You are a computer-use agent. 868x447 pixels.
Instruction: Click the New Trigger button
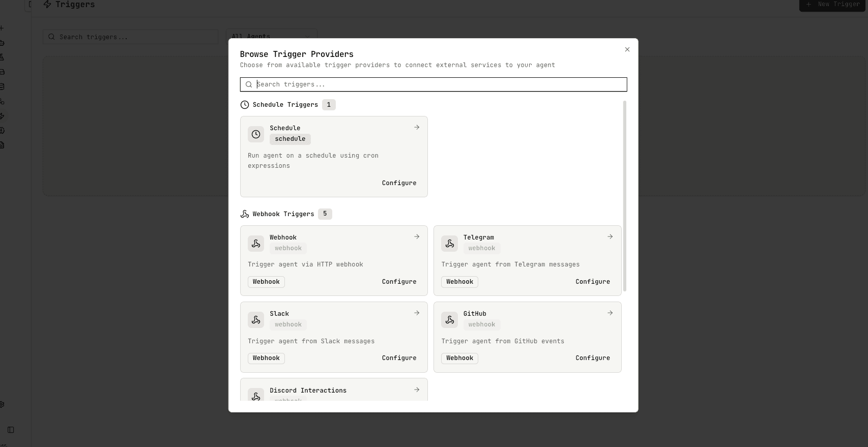pyautogui.click(x=833, y=5)
